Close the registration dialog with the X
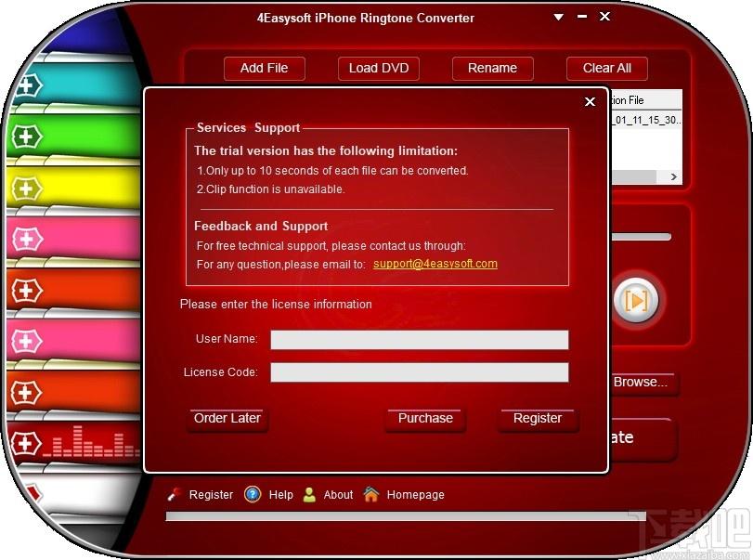Image resolution: width=753 pixels, height=560 pixels. (x=591, y=101)
